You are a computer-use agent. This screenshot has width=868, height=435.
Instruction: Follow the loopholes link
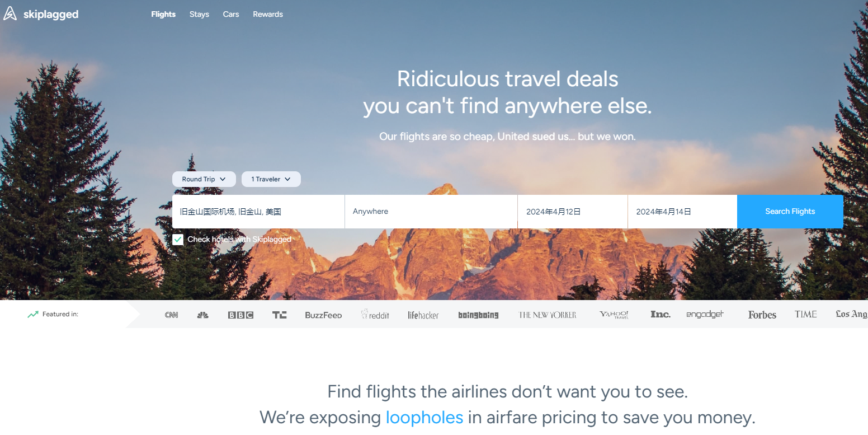point(424,418)
